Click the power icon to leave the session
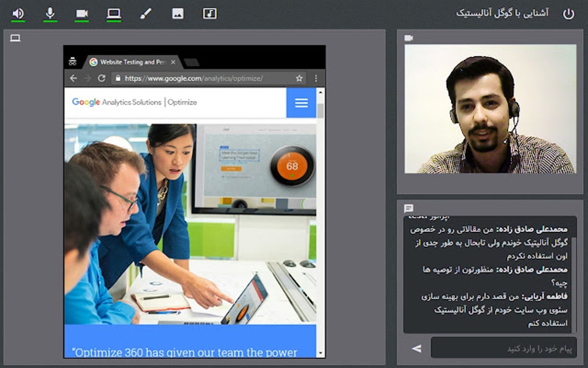The width and height of the screenshot is (588, 368). (x=569, y=12)
